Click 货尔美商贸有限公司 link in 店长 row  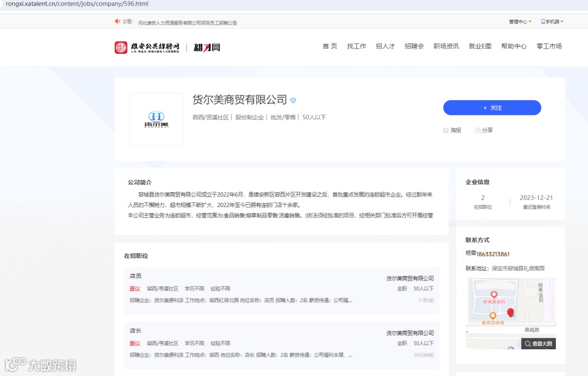(410, 333)
